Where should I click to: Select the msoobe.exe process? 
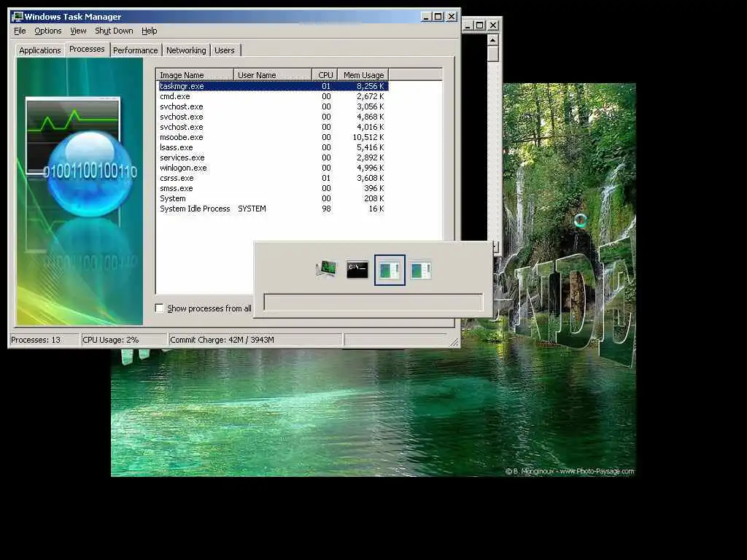tap(273, 137)
